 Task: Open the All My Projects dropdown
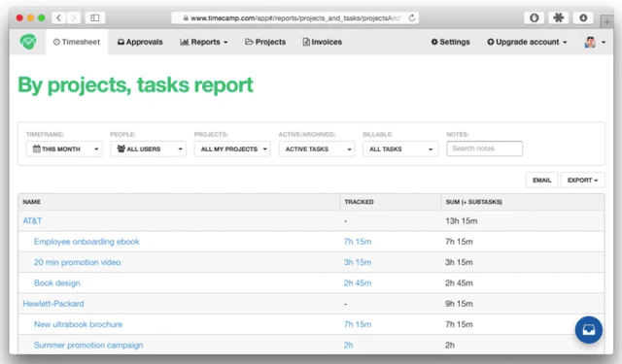pos(232,149)
